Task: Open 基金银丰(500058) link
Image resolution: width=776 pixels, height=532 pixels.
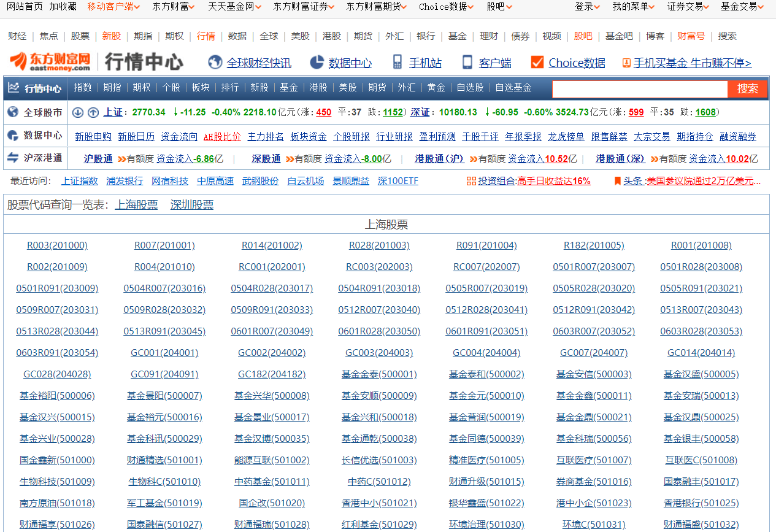Action: coord(701,439)
